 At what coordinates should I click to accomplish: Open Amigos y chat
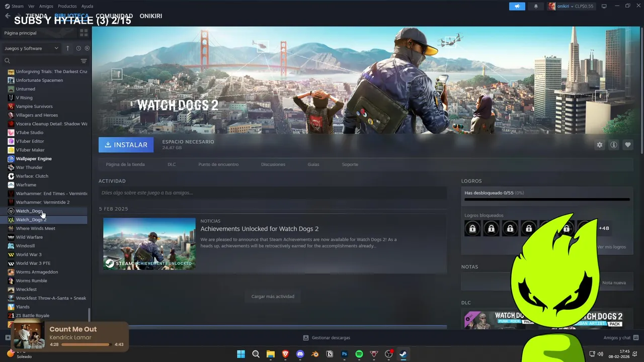[621, 338]
